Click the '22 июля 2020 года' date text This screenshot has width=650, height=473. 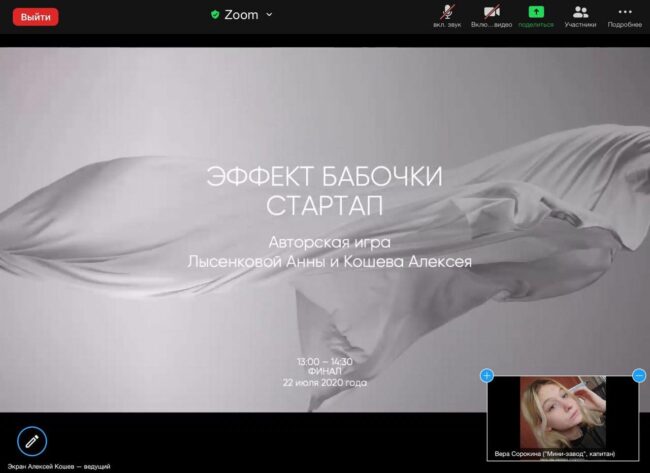(x=324, y=382)
